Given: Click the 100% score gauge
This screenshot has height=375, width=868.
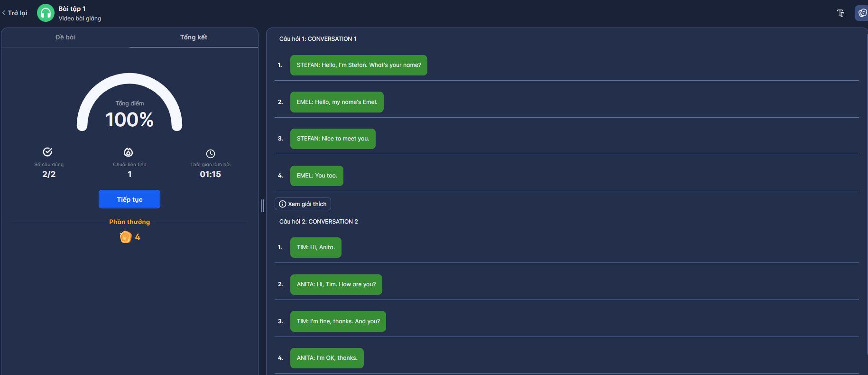Looking at the screenshot, I should [129, 102].
